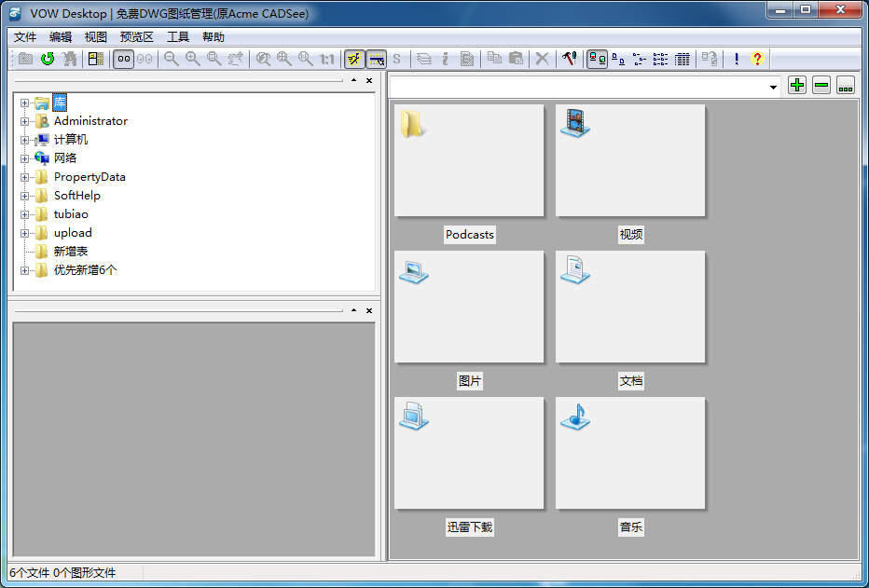The height and width of the screenshot is (588, 869).
Task: Toggle the thumbnail view mode button
Action: pyautogui.click(x=597, y=59)
